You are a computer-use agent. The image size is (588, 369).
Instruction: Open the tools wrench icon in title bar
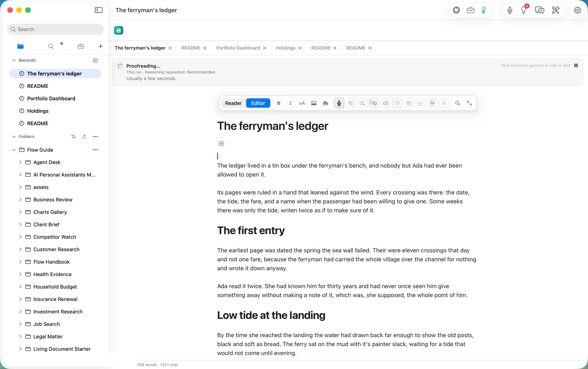click(555, 10)
